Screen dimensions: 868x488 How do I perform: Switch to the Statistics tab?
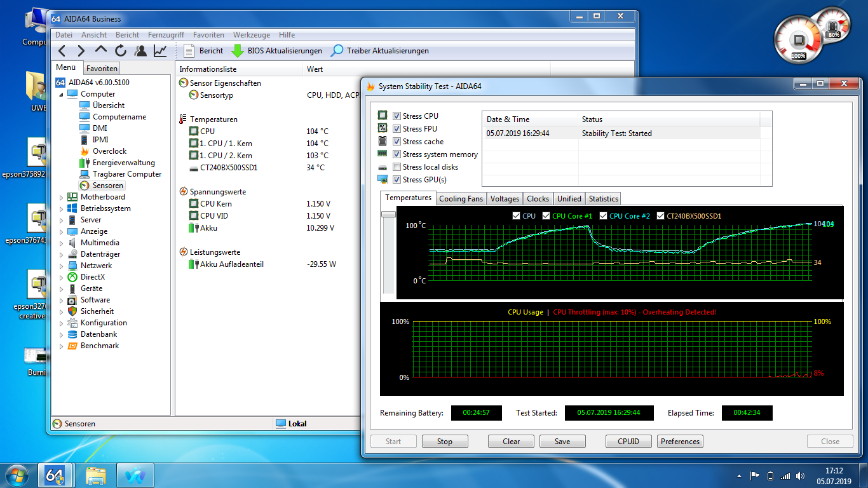603,199
